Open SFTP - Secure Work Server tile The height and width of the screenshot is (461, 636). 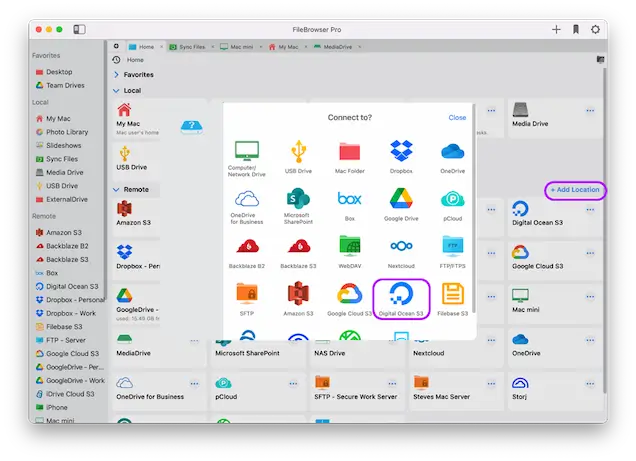(x=357, y=390)
